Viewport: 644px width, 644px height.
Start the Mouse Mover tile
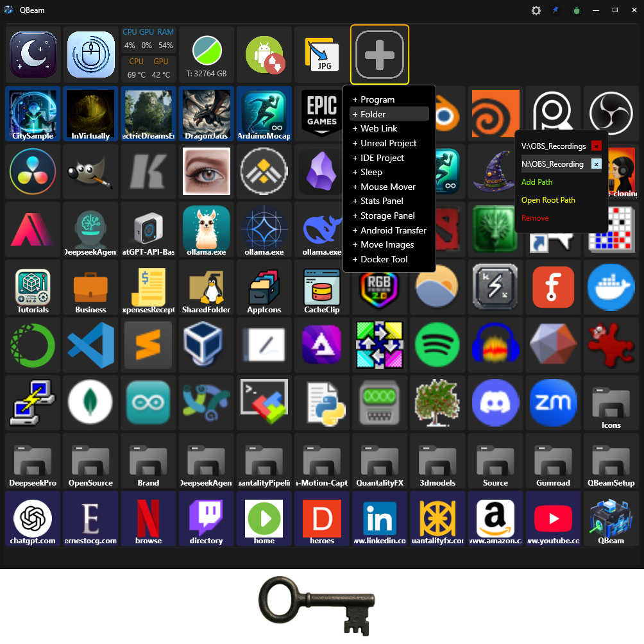click(91, 55)
